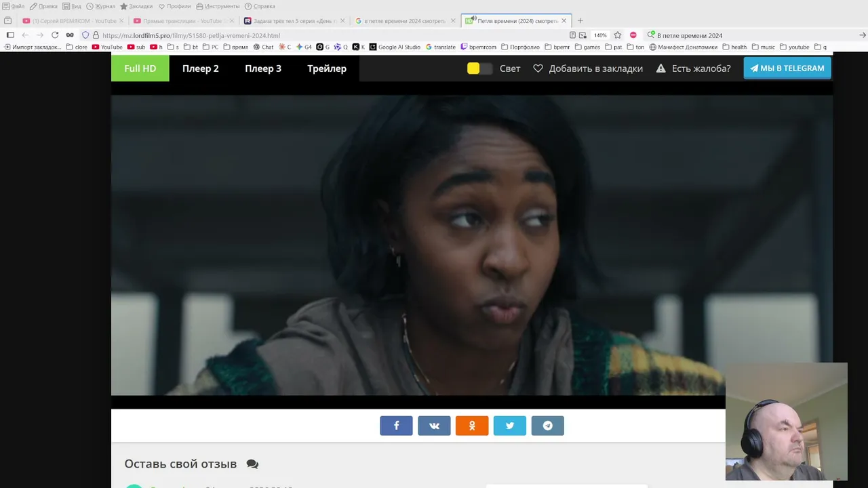Viewport: 868px width, 488px height.
Task: Open the music bookmarks folder
Action: point(764,47)
